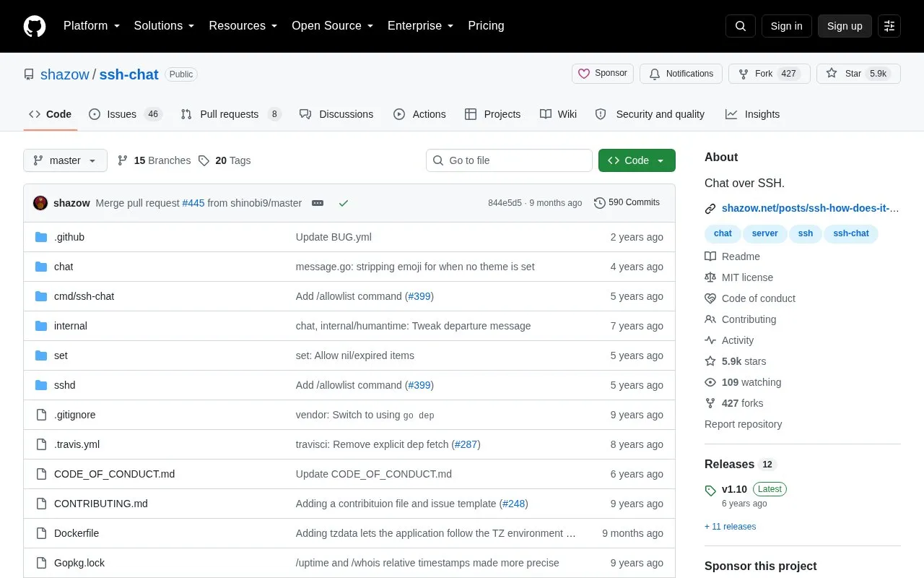Switch to the Insights tab
The width and height of the screenshot is (924, 578).
pyautogui.click(x=752, y=114)
